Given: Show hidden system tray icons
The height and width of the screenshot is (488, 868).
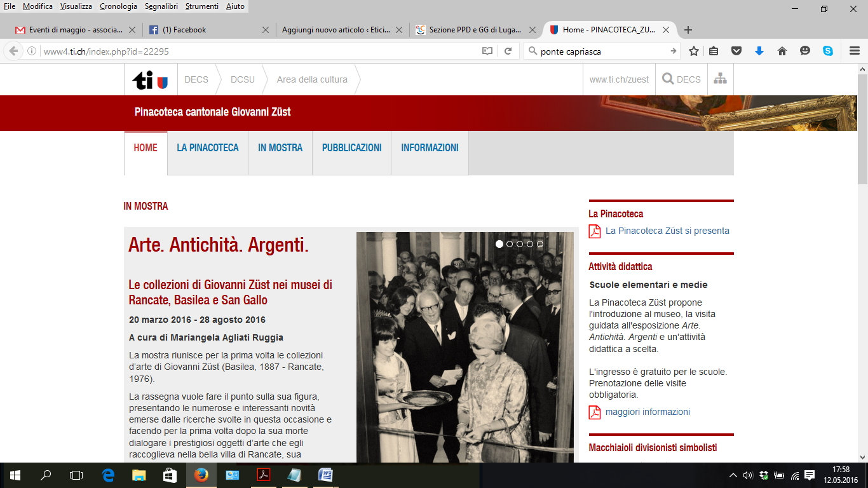Looking at the screenshot, I should 733,475.
